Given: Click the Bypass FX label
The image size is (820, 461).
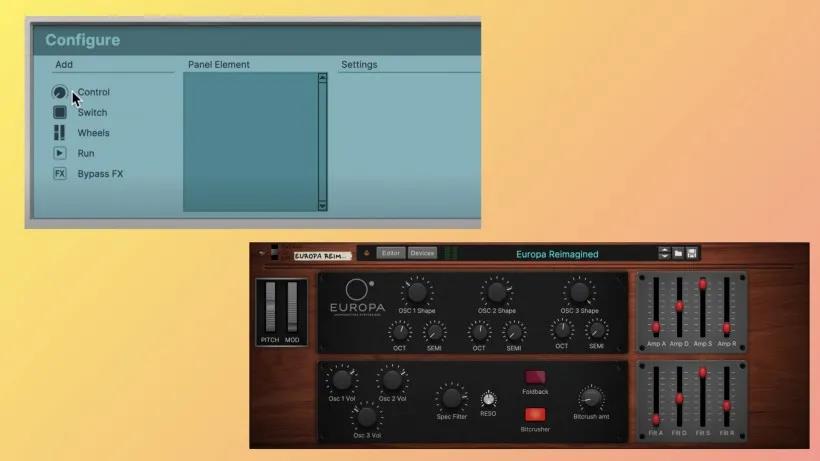Looking at the screenshot, I should pyautogui.click(x=100, y=174).
